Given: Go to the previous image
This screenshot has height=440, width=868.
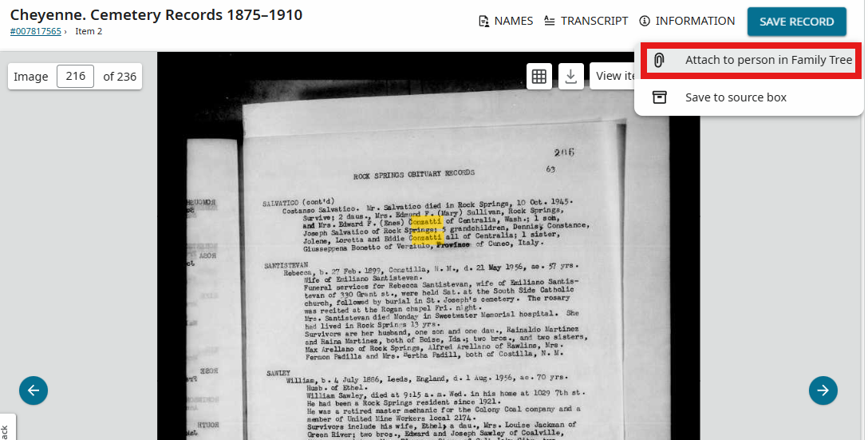Looking at the screenshot, I should pos(34,390).
